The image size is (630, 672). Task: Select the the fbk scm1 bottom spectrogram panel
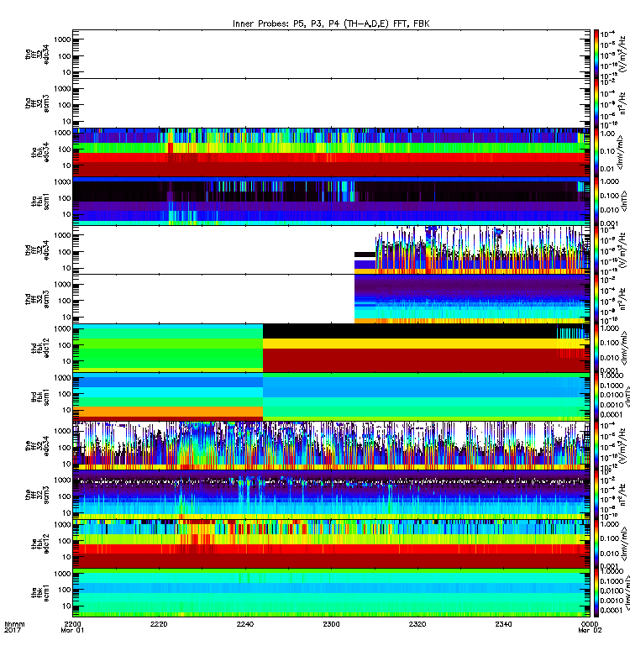tap(331, 593)
